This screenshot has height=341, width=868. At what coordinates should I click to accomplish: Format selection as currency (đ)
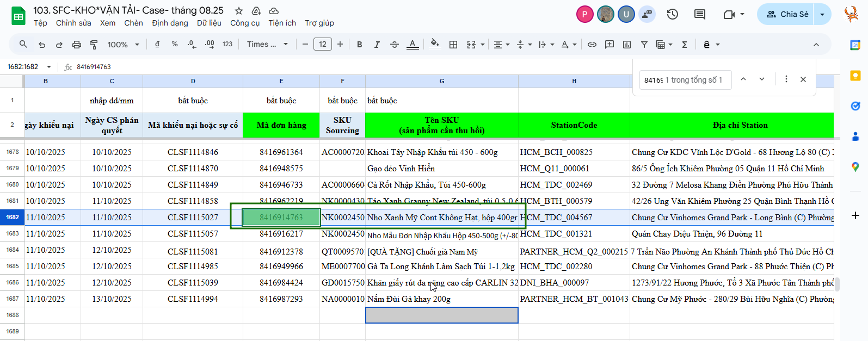pos(157,45)
